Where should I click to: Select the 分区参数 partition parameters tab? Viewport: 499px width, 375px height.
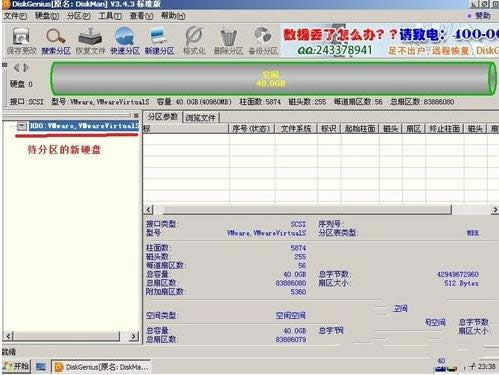coord(163,117)
